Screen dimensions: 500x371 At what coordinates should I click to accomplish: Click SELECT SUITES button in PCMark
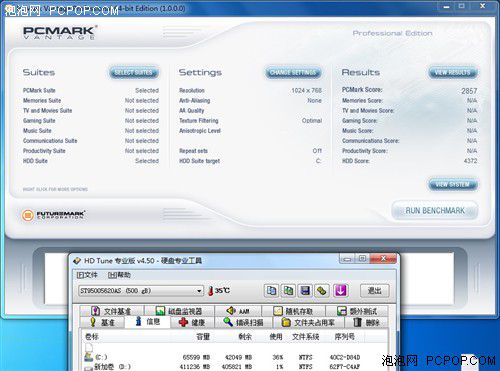[x=134, y=72]
